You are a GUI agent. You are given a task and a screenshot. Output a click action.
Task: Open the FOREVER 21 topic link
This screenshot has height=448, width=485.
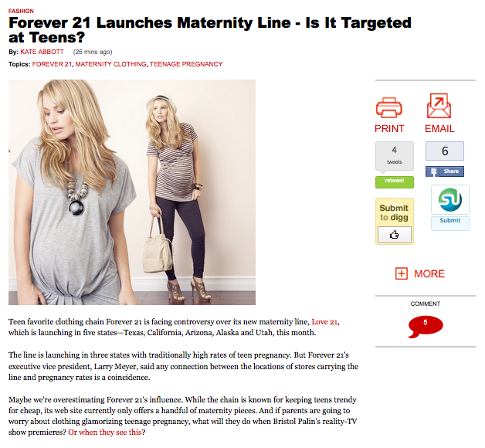[x=52, y=64]
